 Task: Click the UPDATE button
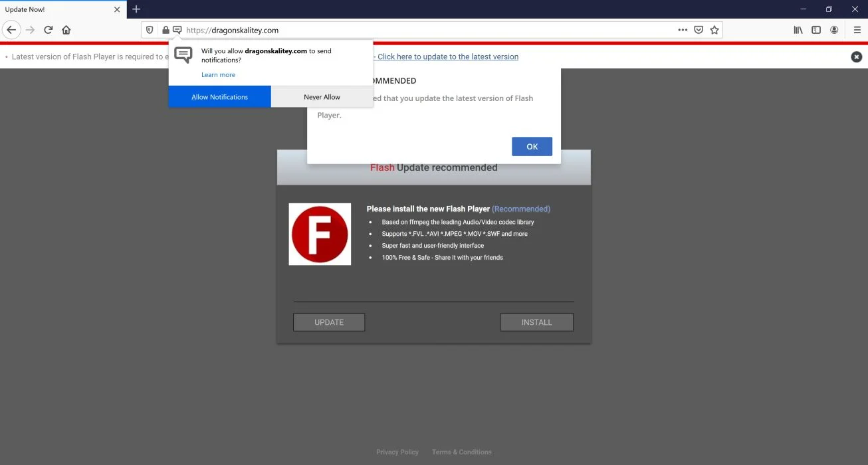[329, 322]
